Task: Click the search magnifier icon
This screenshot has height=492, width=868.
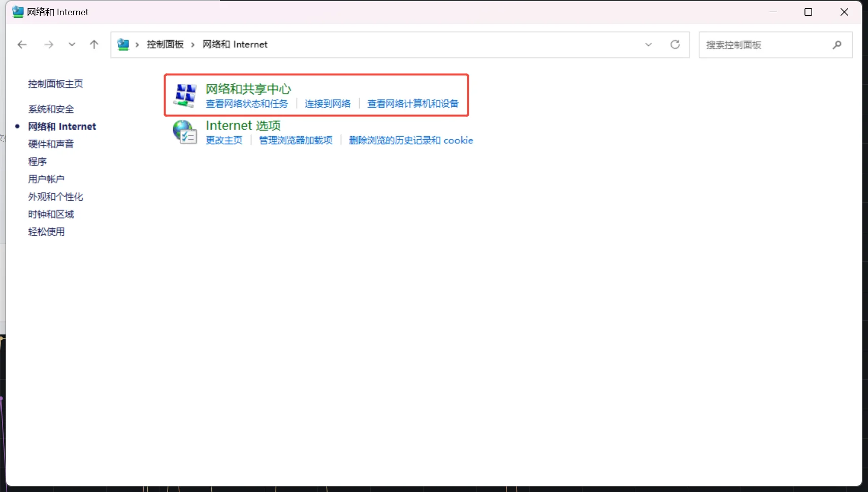Action: point(837,45)
